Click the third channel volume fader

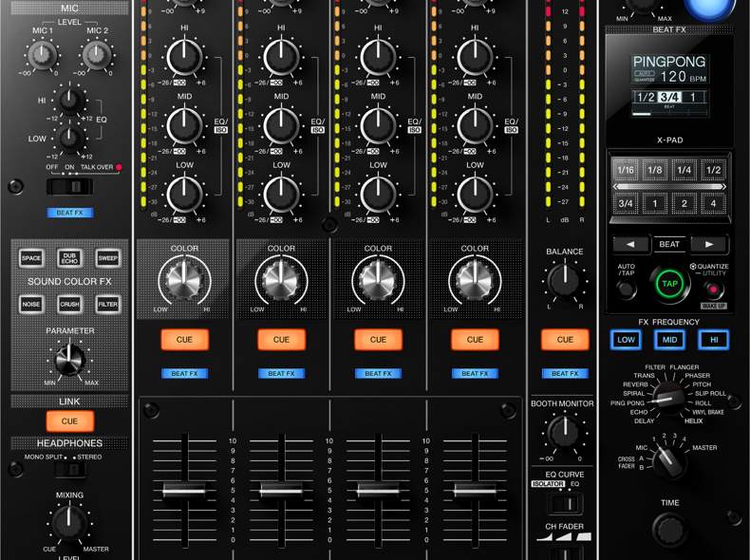(379, 490)
